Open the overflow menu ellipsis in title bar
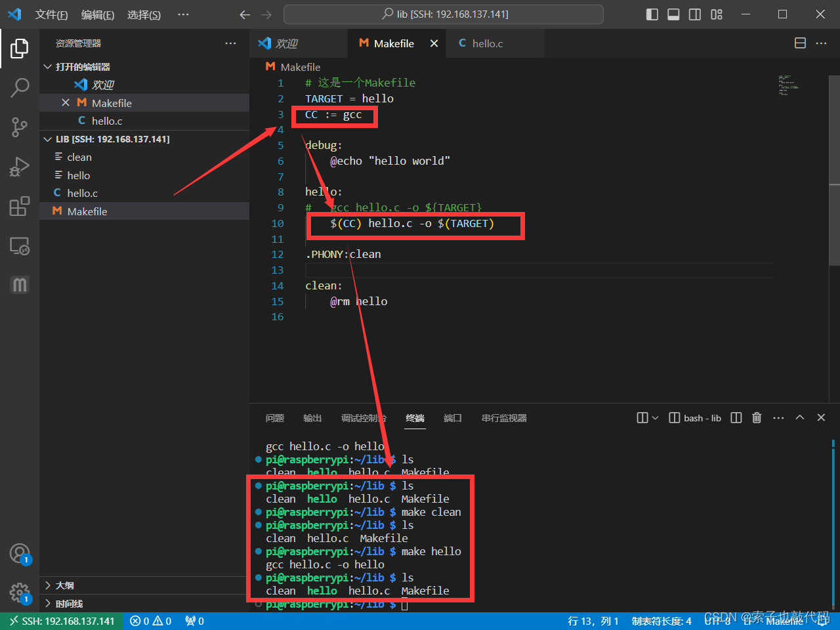 click(184, 14)
